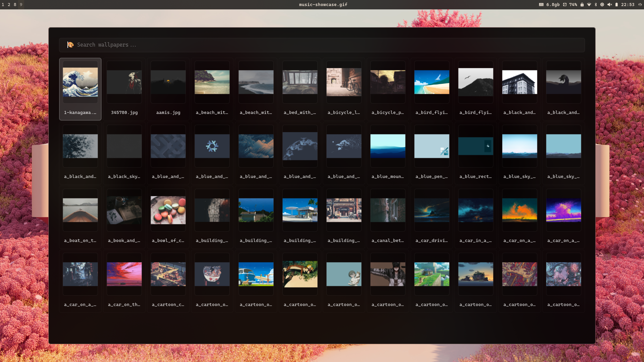
Task: Click the RAM usage indicator showing 6.8gb
Action: [549, 5]
